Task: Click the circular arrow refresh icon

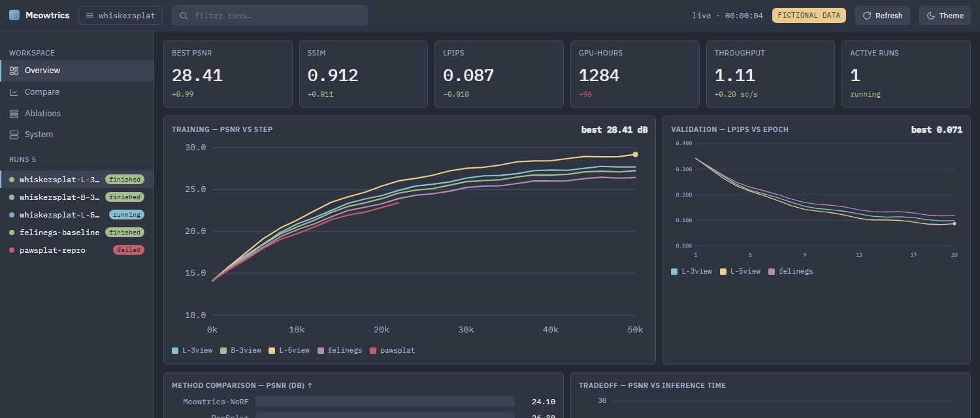Action: (868, 16)
